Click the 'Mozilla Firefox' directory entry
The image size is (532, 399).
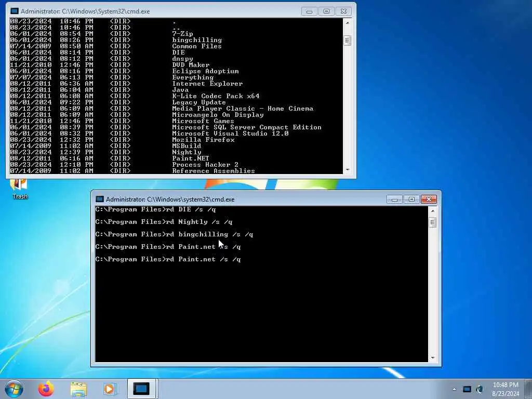[203, 140]
